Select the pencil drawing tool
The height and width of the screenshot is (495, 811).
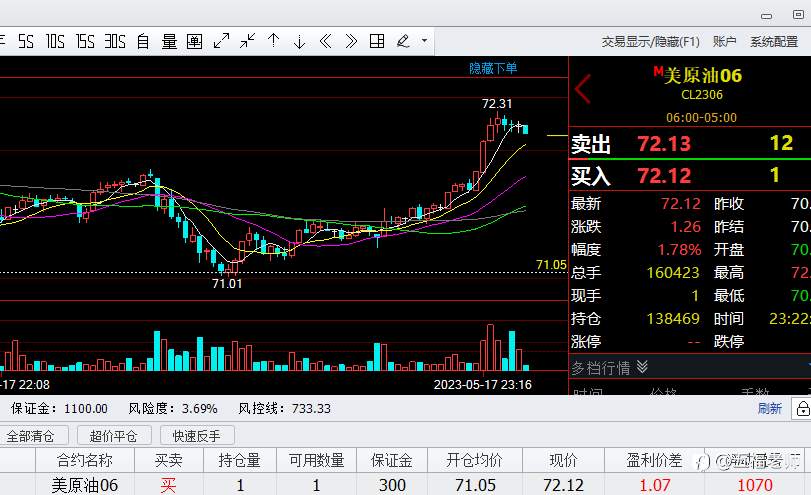(x=403, y=41)
